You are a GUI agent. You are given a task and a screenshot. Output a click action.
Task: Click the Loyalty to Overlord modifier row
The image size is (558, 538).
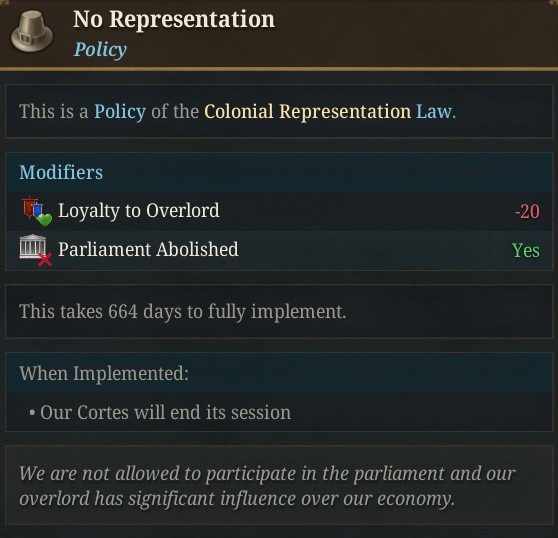coord(279,211)
